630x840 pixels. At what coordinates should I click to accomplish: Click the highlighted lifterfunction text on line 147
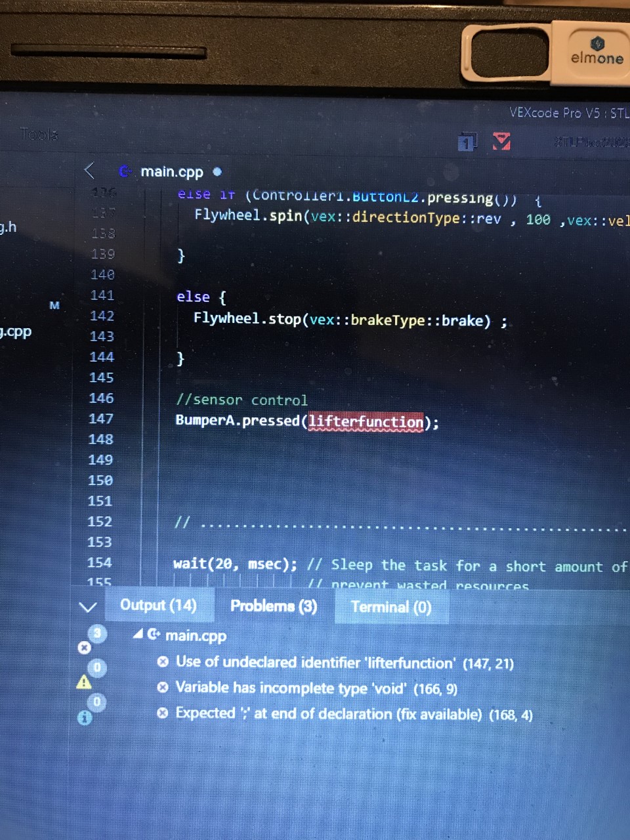coord(366,421)
